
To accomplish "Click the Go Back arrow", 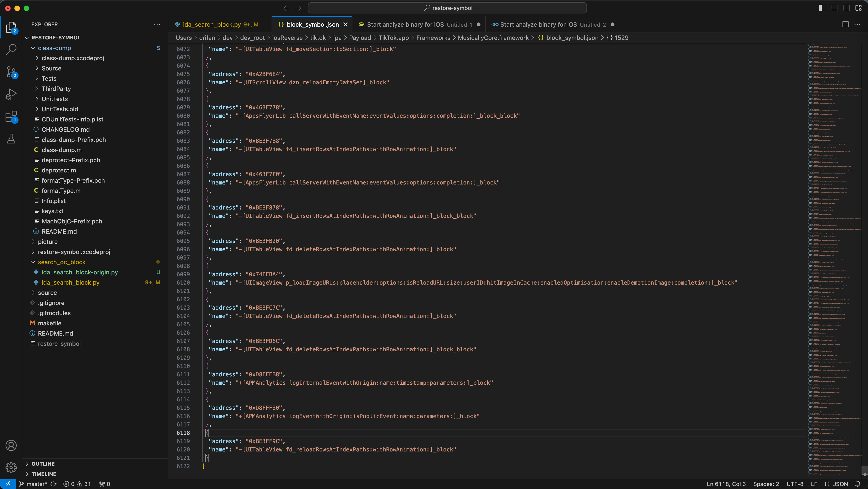I will pos(286,8).
